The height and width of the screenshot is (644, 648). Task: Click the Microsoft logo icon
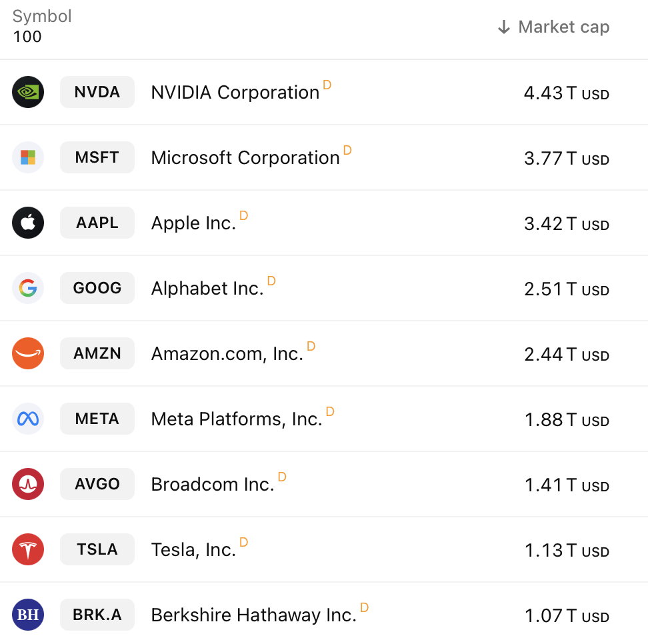point(28,157)
